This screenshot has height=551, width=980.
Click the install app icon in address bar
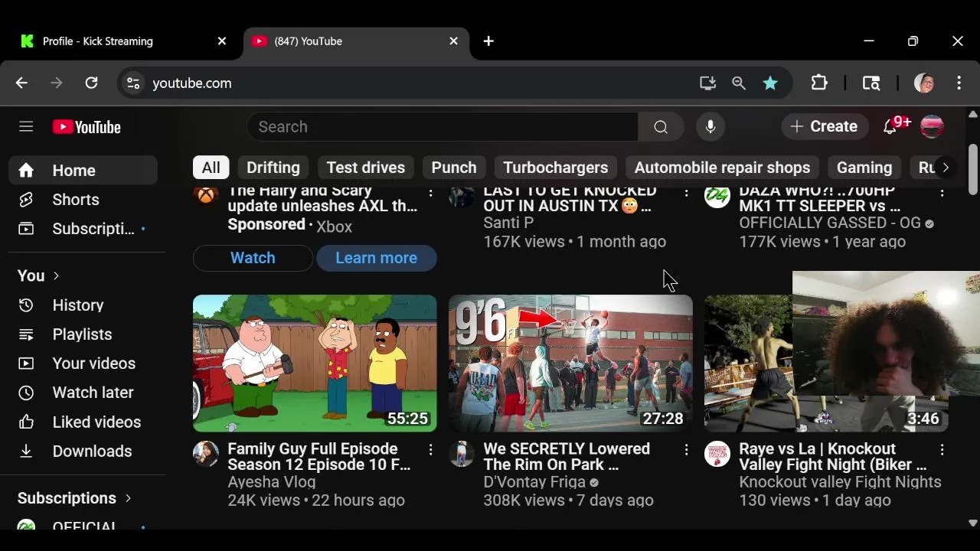707,83
